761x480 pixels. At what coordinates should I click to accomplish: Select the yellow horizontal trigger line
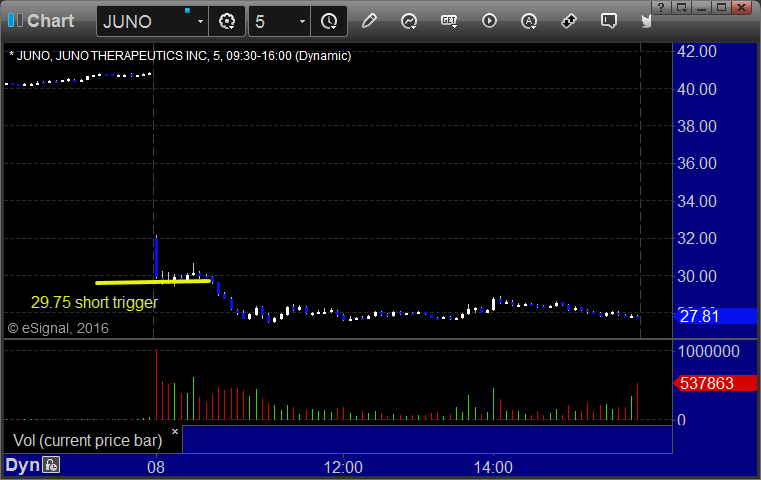click(153, 281)
